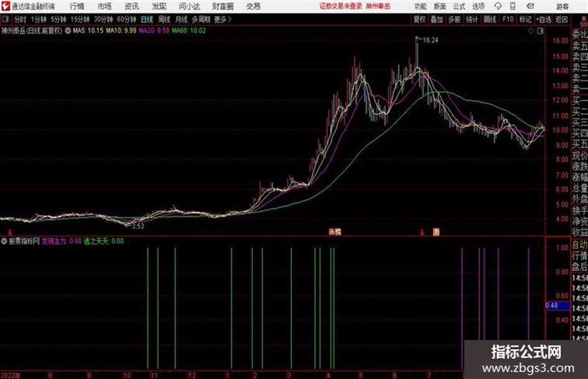Select the 周线 weekly period

point(164,19)
